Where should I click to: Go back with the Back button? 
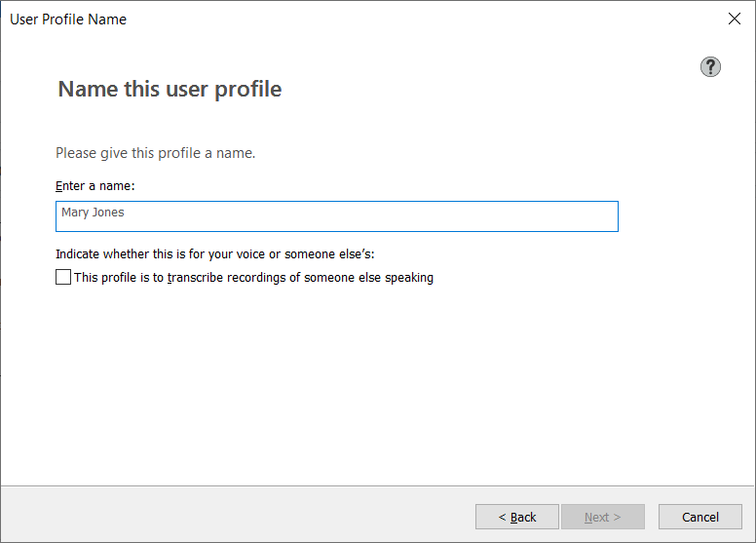coord(517,517)
